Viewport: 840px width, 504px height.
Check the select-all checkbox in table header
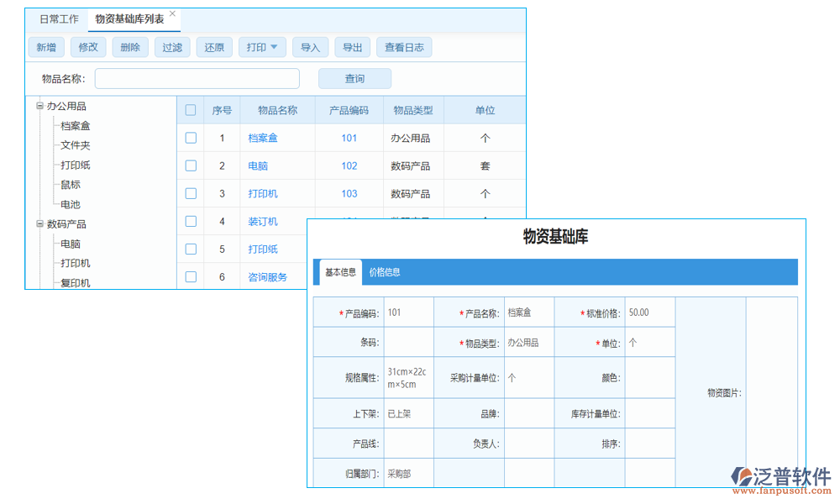191,109
